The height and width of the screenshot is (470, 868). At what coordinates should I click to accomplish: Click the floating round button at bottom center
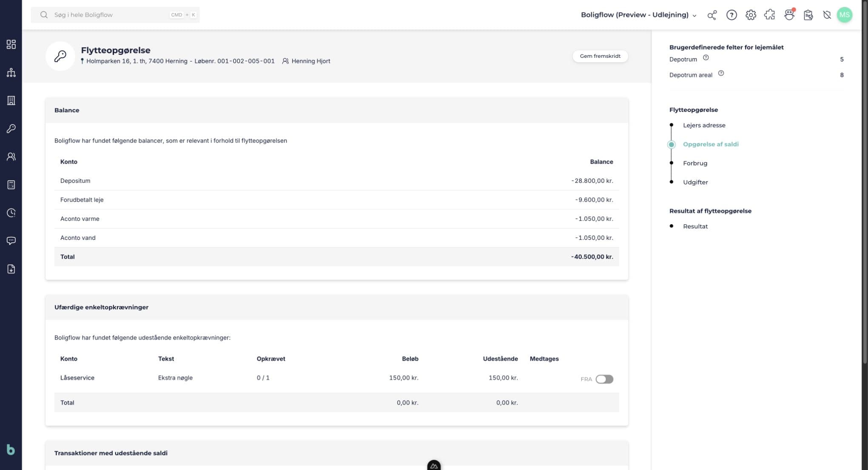[x=434, y=465]
